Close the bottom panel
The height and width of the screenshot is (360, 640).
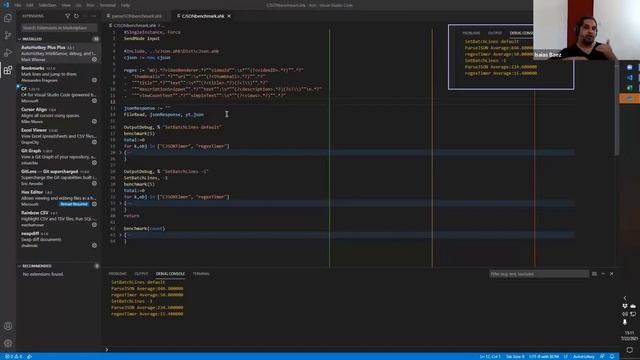pyautogui.click(x=611, y=274)
